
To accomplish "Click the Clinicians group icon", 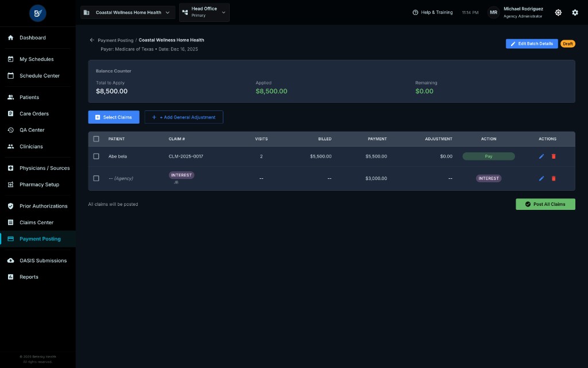I will pyautogui.click(x=10, y=147).
